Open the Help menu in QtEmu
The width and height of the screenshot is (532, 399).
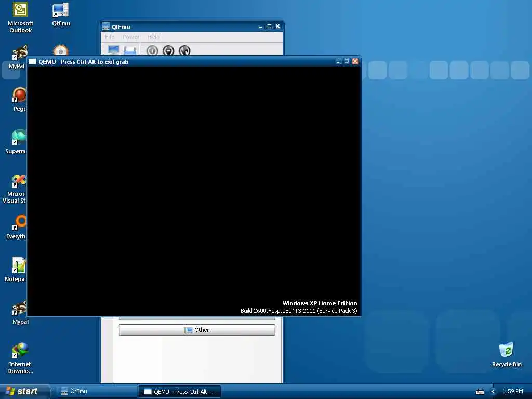click(x=154, y=37)
